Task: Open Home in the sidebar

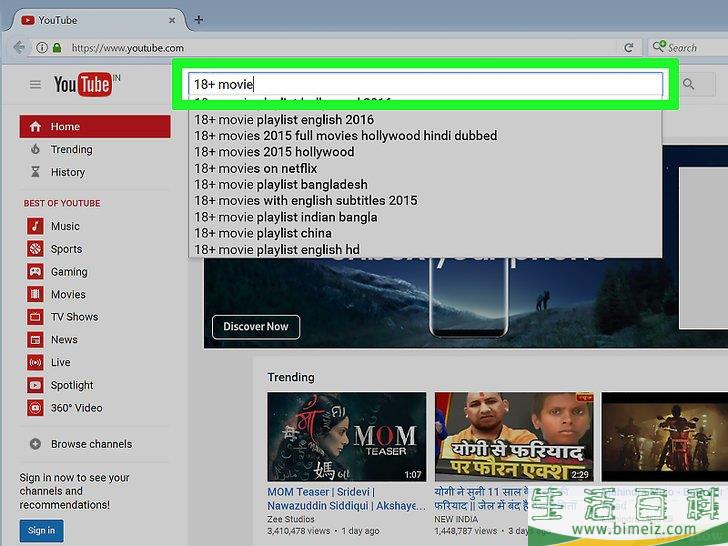Action: coord(95,126)
